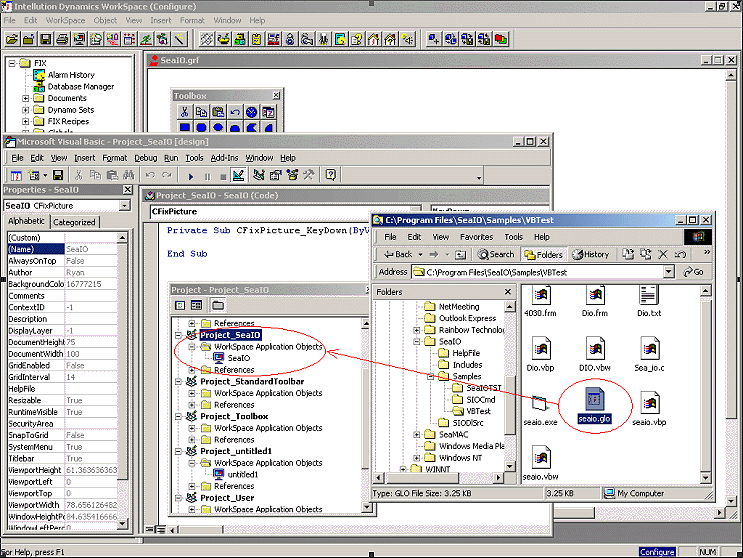Collapse the SeaIO folder in Explorer tree
Image resolution: width=743 pixels, height=558 pixels.
click(x=417, y=342)
